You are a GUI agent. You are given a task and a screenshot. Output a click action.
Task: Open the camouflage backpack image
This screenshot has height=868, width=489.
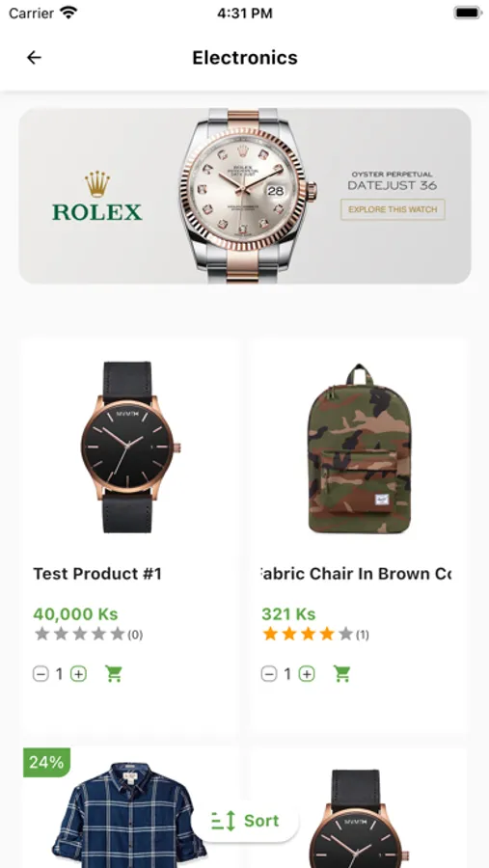click(x=360, y=448)
